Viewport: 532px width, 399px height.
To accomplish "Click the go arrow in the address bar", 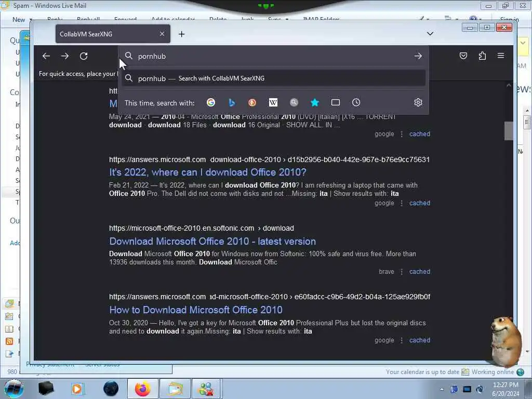I will (418, 56).
